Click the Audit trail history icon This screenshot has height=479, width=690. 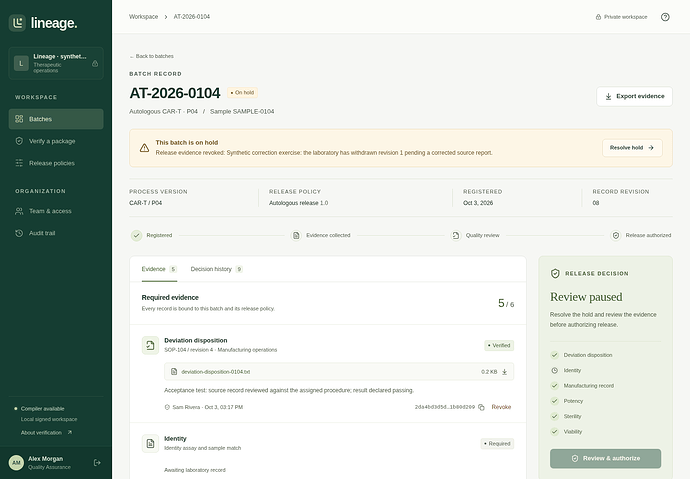click(x=19, y=233)
